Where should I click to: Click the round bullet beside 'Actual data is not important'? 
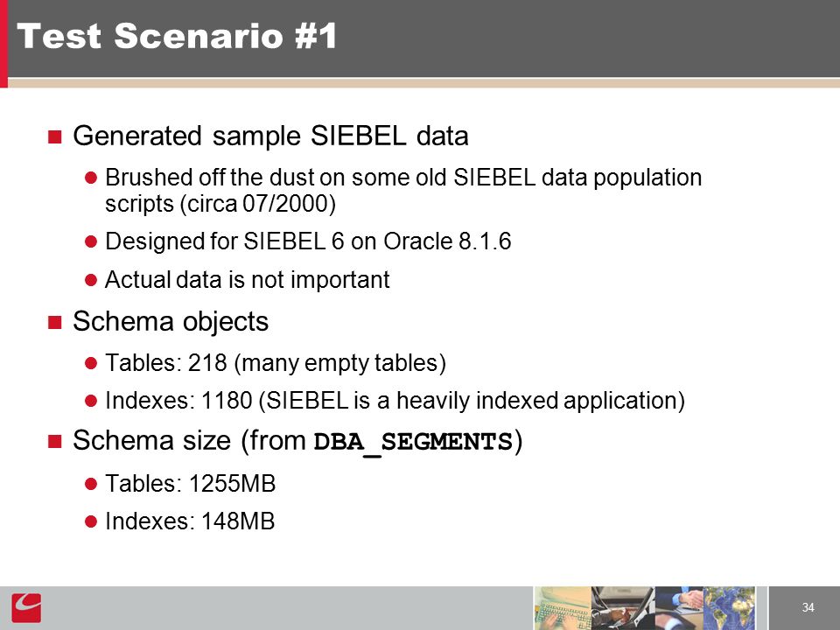click(90, 280)
